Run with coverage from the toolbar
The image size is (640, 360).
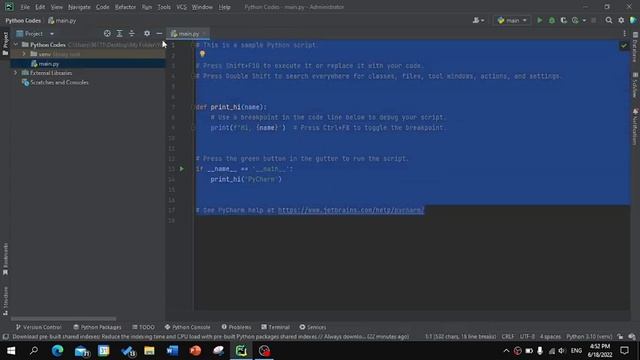[564, 20]
